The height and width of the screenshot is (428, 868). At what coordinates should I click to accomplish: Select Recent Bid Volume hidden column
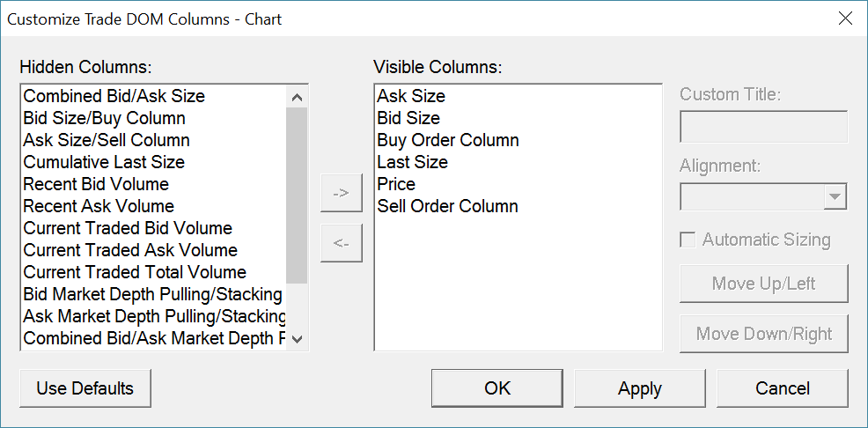tap(96, 184)
